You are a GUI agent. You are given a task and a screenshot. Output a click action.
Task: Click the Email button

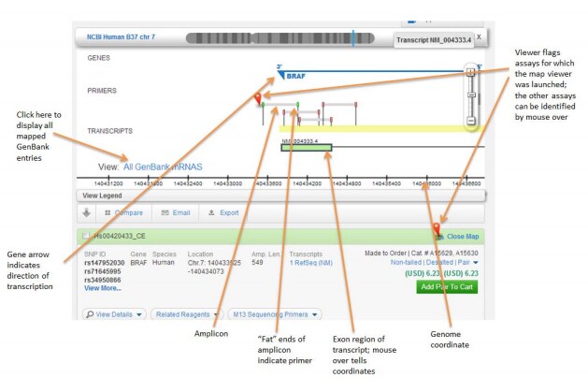pos(176,212)
